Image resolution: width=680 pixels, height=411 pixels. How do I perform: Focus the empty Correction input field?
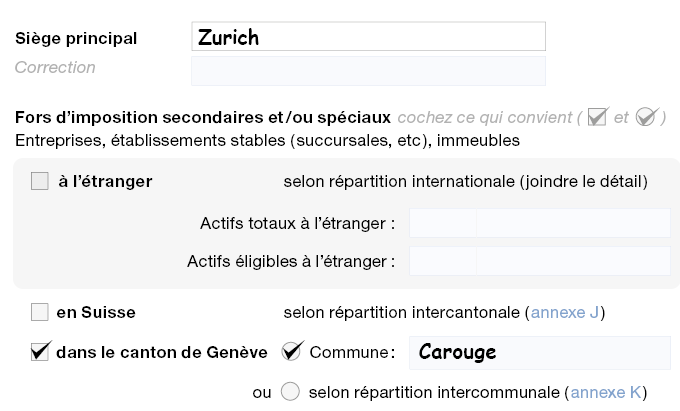point(368,70)
